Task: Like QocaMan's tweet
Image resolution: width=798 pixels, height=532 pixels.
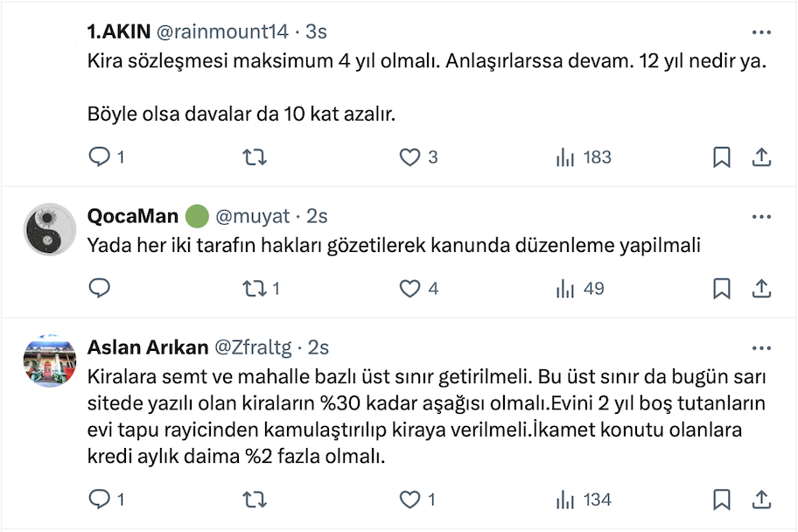Action: point(409,288)
